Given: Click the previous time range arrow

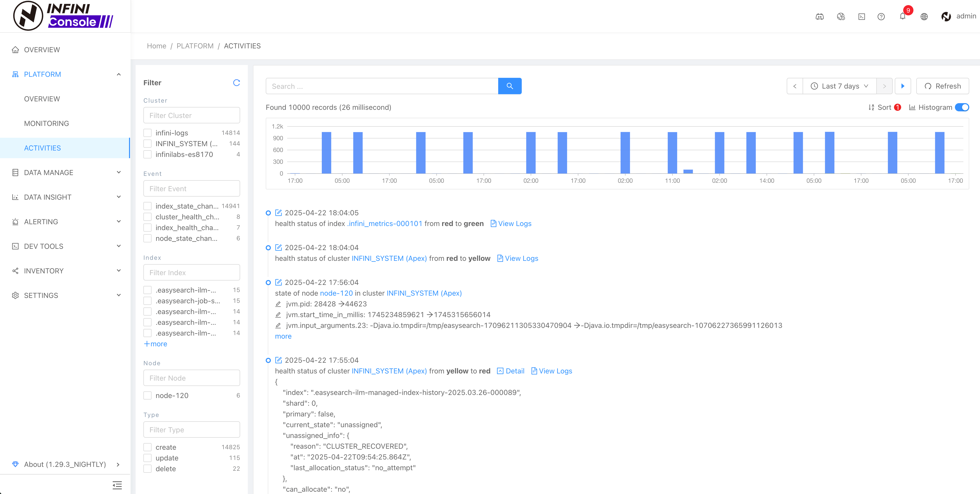Looking at the screenshot, I should (795, 86).
